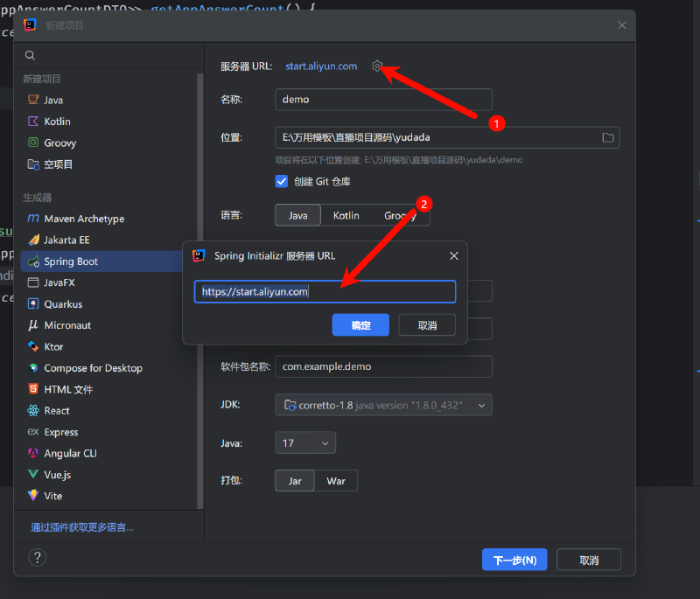Click the Java: version label
This screenshot has height=599, width=700.
click(231, 442)
